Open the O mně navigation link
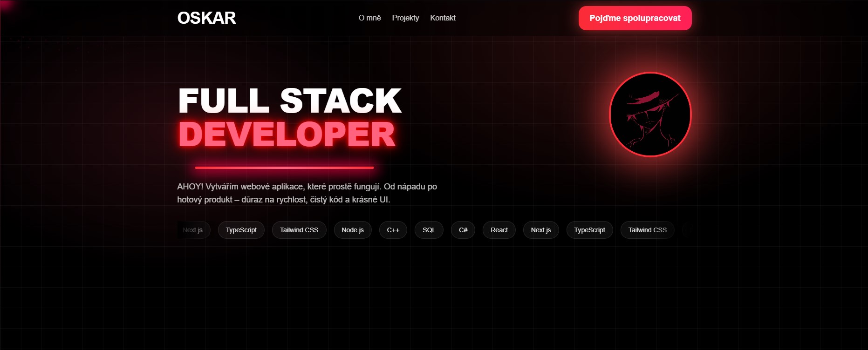868x350 pixels. pyautogui.click(x=369, y=18)
